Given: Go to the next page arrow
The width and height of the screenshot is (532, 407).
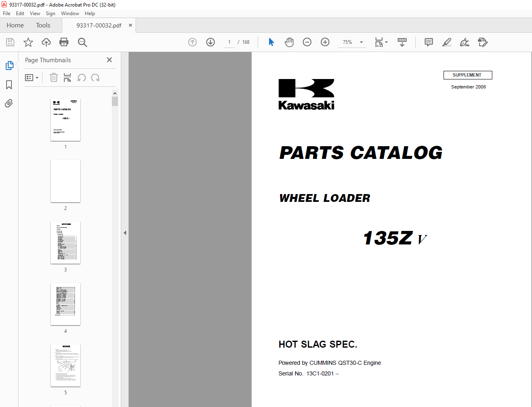Looking at the screenshot, I should coord(211,42).
